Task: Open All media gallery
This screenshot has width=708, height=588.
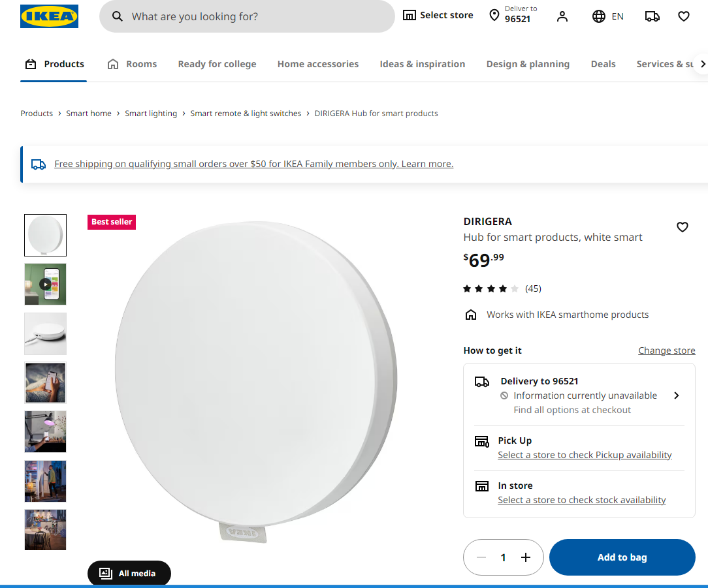Action: click(129, 573)
